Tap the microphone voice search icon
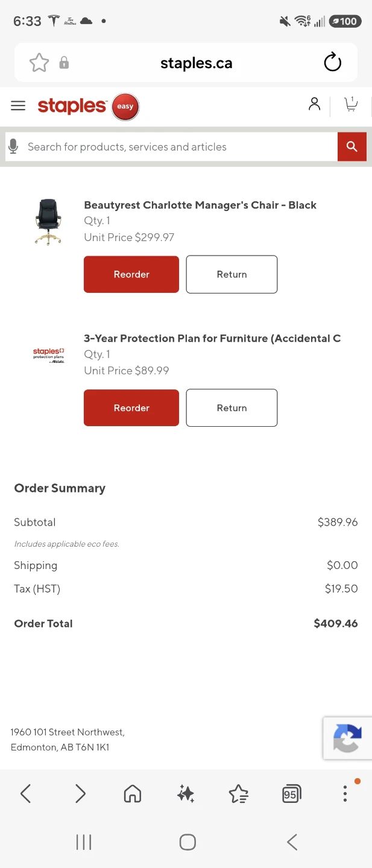This screenshot has height=868, width=372. click(13, 146)
